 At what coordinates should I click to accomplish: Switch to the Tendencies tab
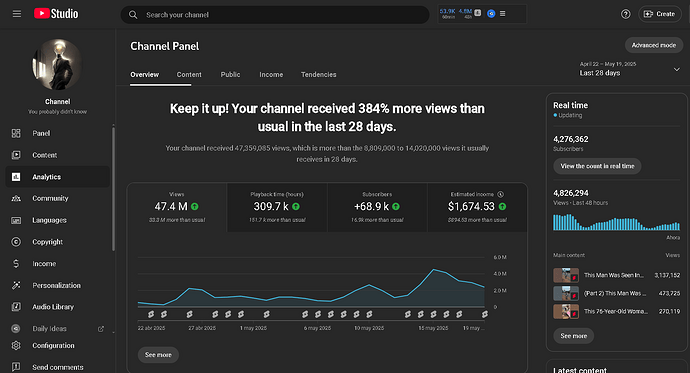[x=319, y=75]
